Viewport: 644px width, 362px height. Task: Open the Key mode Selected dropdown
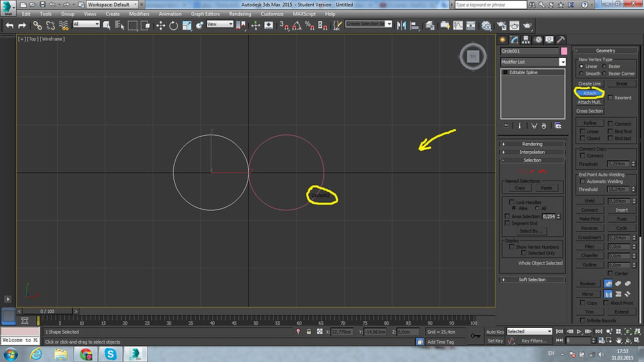[530, 332]
